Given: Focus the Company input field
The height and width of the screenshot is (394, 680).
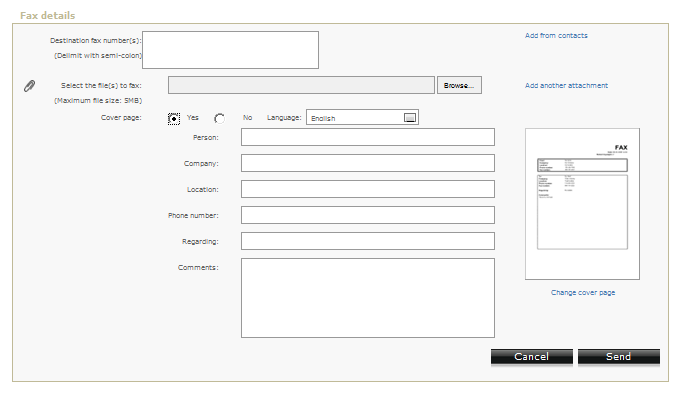Looking at the screenshot, I should click(368, 163).
